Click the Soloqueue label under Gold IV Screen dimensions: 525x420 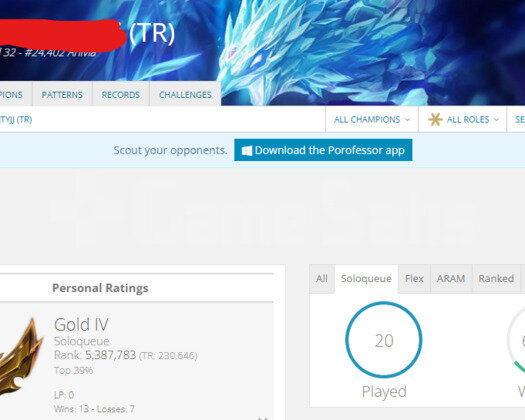[x=82, y=341]
